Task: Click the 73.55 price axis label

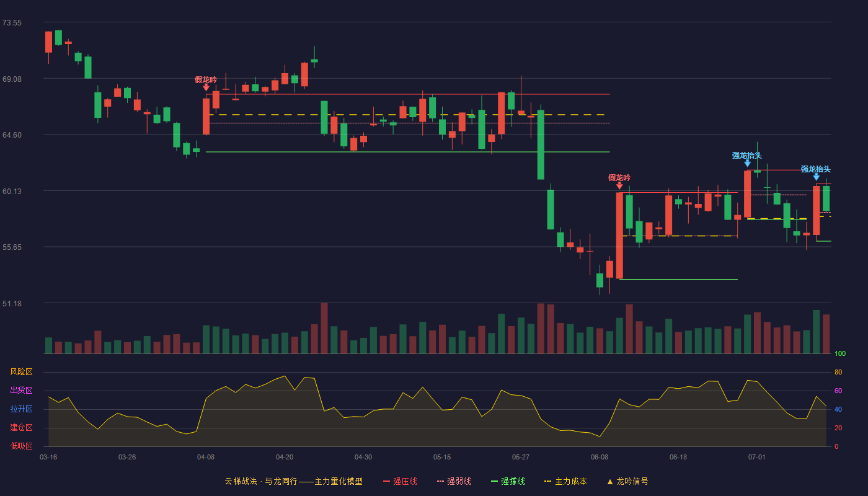Action: (12, 23)
